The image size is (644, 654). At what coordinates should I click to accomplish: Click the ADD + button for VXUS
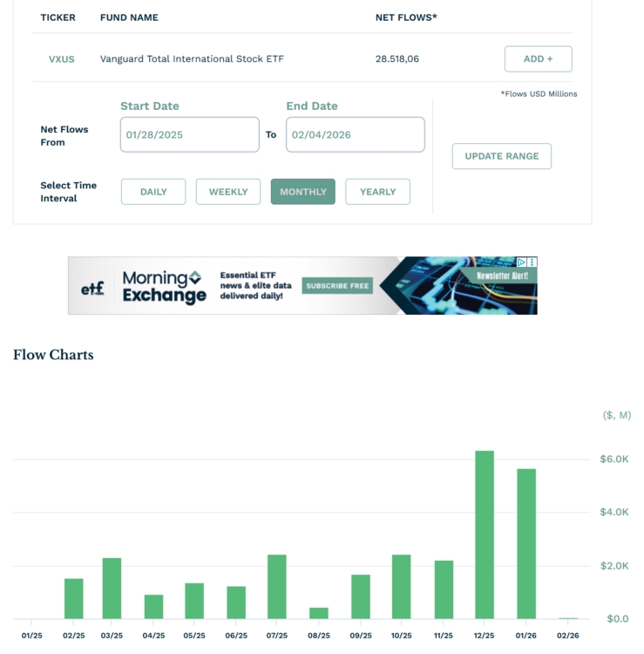pyautogui.click(x=539, y=58)
